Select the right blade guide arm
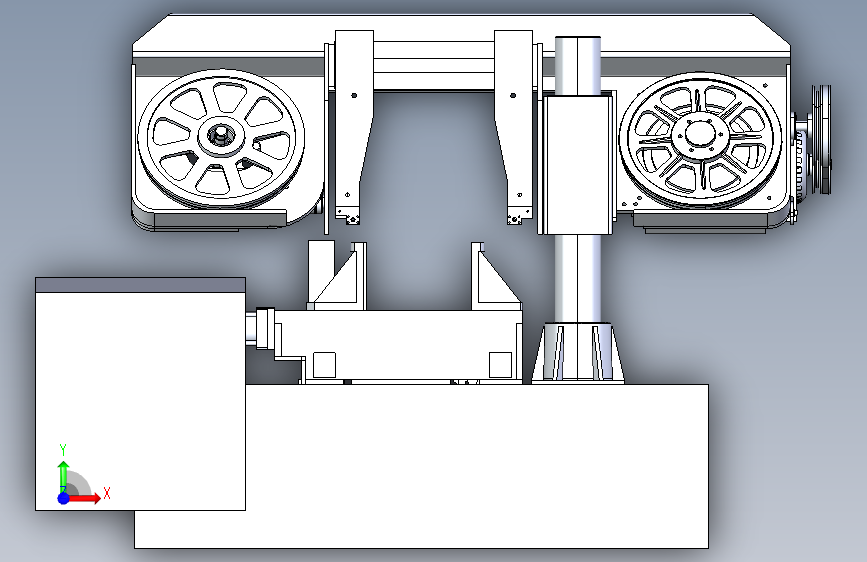Image resolution: width=867 pixels, height=562 pixels. [x=513, y=127]
